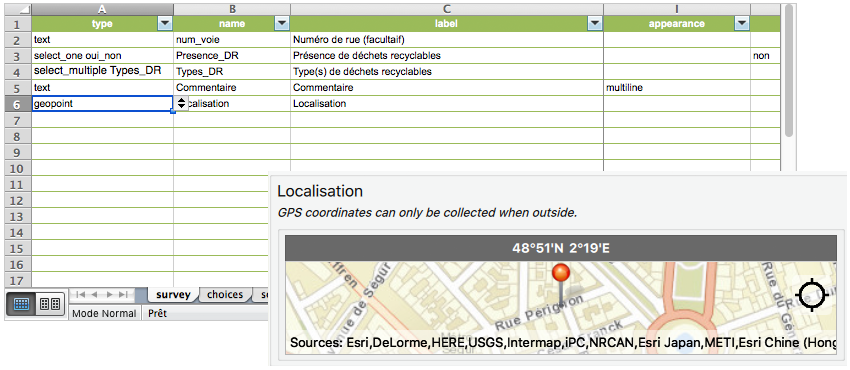Open the label column filter dropdown
Image resolution: width=850 pixels, height=370 pixels.
click(x=595, y=23)
